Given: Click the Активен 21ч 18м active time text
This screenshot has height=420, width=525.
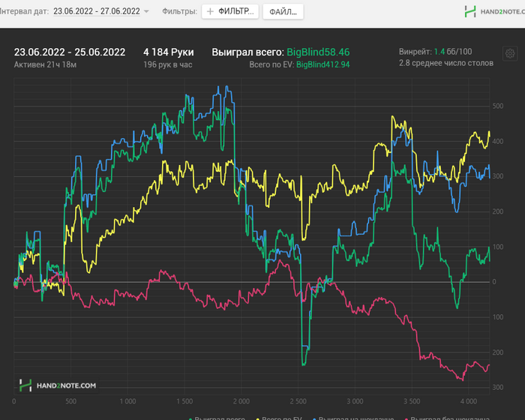Looking at the screenshot, I should pyautogui.click(x=45, y=64).
